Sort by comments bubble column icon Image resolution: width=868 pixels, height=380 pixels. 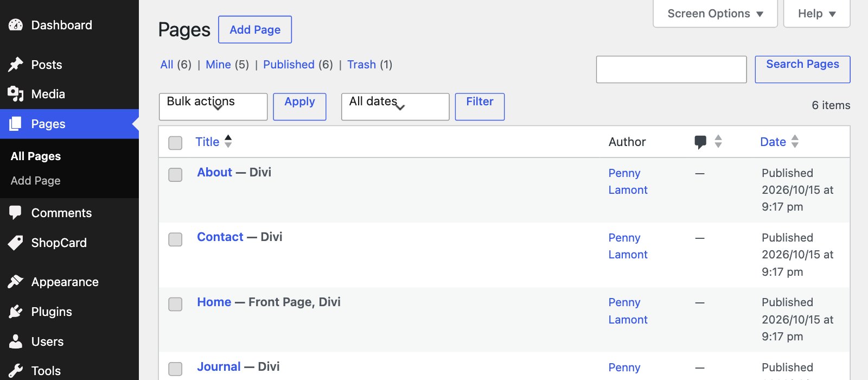point(700,142)
